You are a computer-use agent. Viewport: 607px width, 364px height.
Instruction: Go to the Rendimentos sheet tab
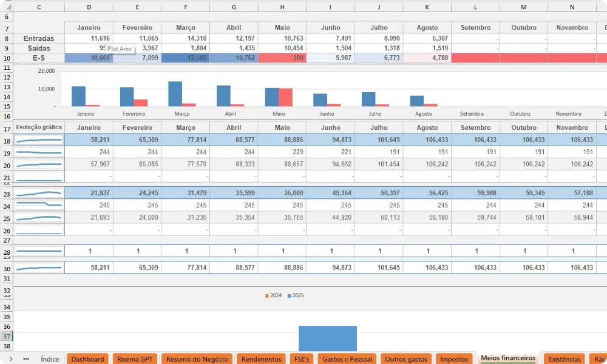261,359
